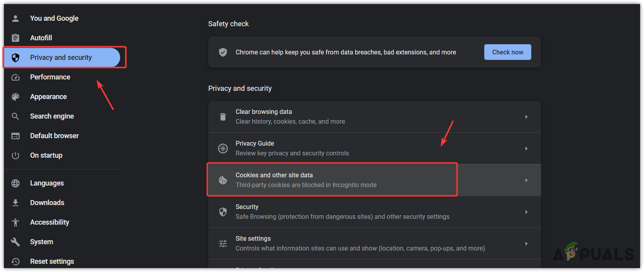Viewport: 644px width, 272px height.
Task: Click the System wrench icon
Action: 16,242
